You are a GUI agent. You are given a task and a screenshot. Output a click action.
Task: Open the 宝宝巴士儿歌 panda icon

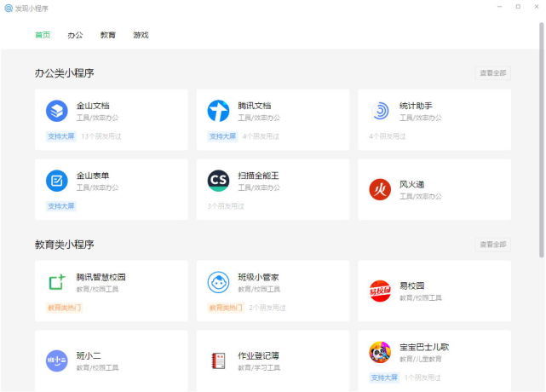pyautogui.click(x=380, y=352)
